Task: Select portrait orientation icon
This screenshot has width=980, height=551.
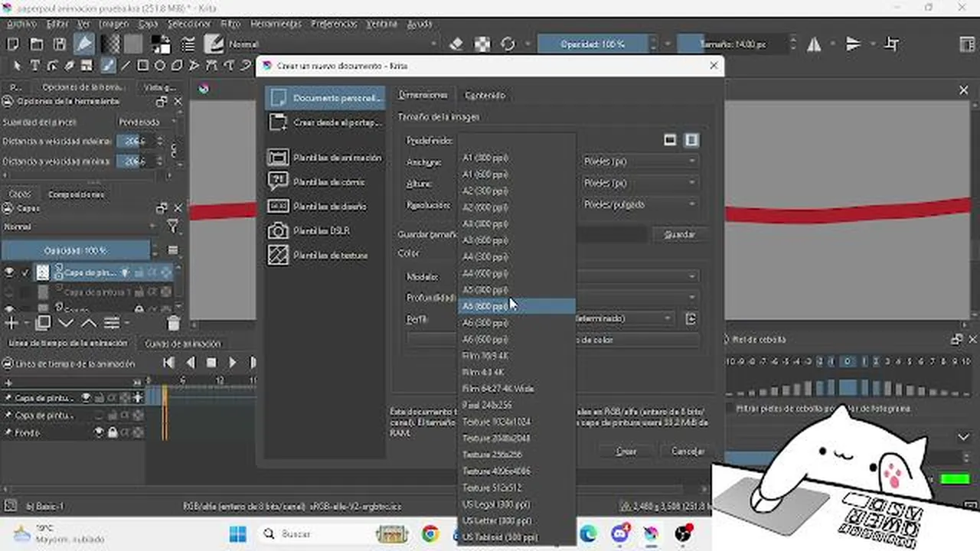Action: (691, 140)
